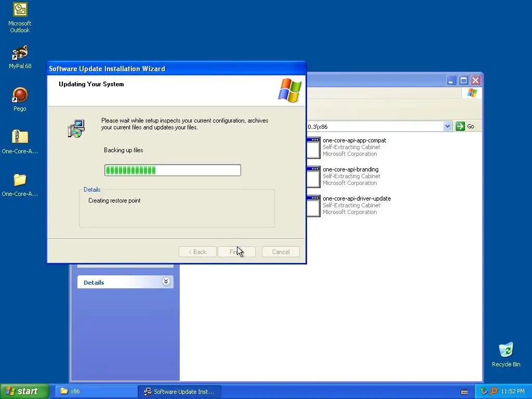Viewport: 532px width, 399px height.
Task: Click 'Updating Your System' heading
Action: (x=91, y=84)
